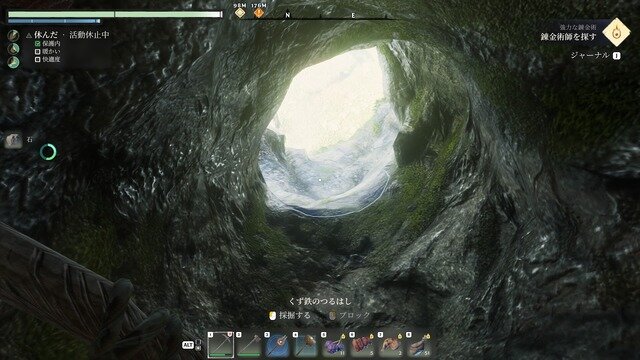Toggle the 暖かい checkbox

click(x=38, y=51)
